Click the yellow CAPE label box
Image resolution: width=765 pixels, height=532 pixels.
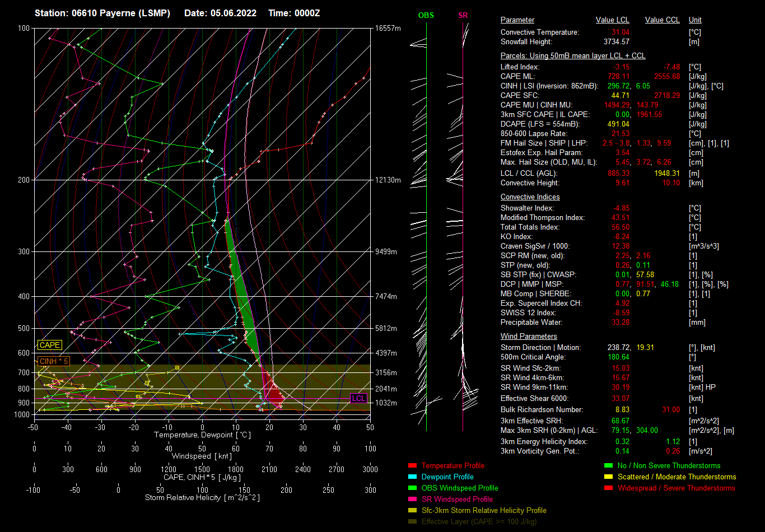coord(49,346)
